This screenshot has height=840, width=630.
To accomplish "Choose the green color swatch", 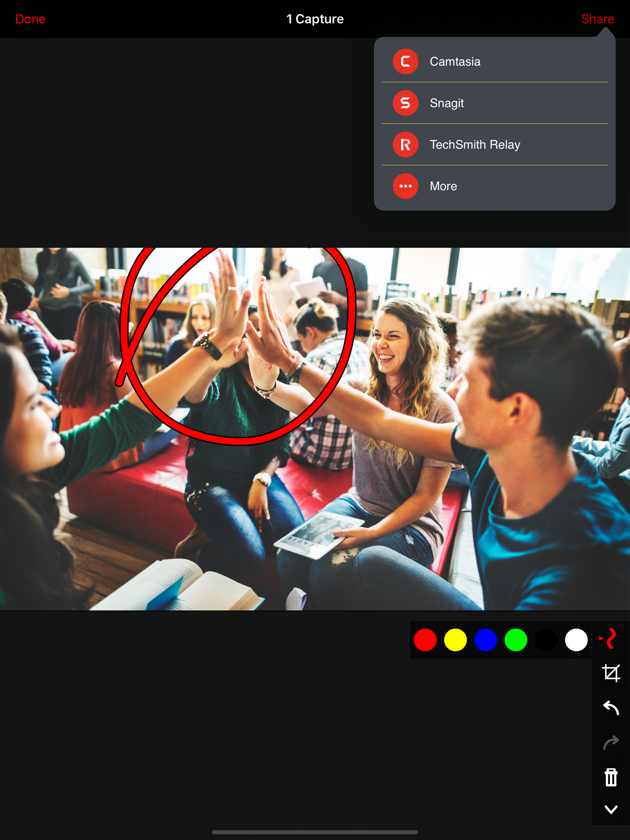I will point(516,640).
